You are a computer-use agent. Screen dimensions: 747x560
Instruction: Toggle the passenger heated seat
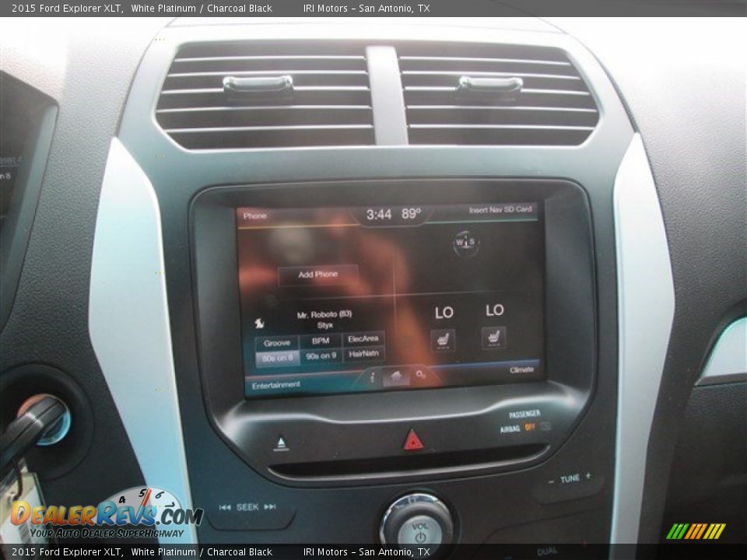point(495,338)
